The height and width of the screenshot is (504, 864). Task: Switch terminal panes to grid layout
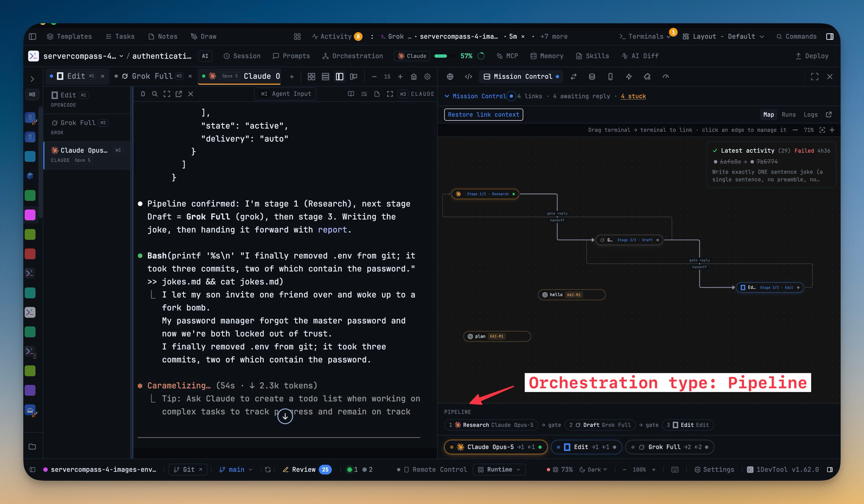coord(311,76)
